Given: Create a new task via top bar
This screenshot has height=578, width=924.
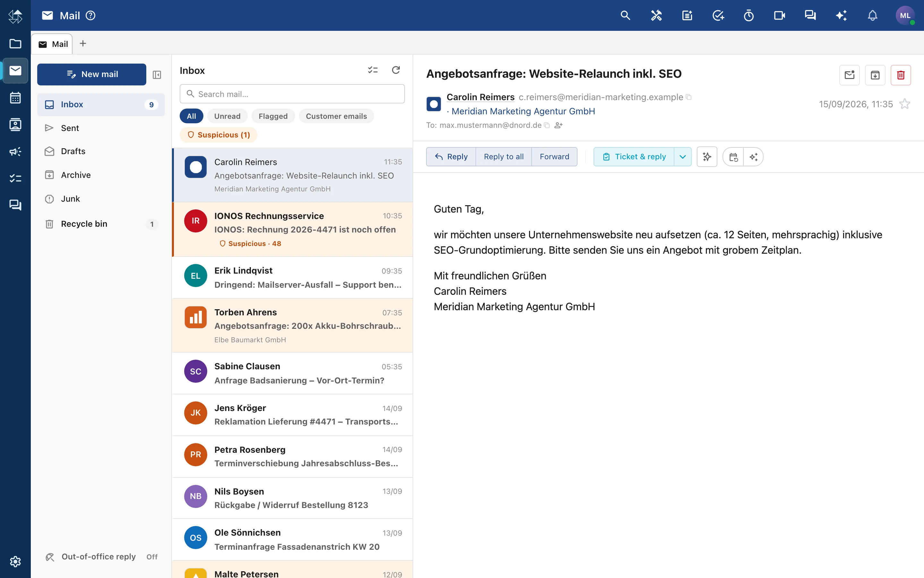Looking at the screenshot, I should click(718, 15).
